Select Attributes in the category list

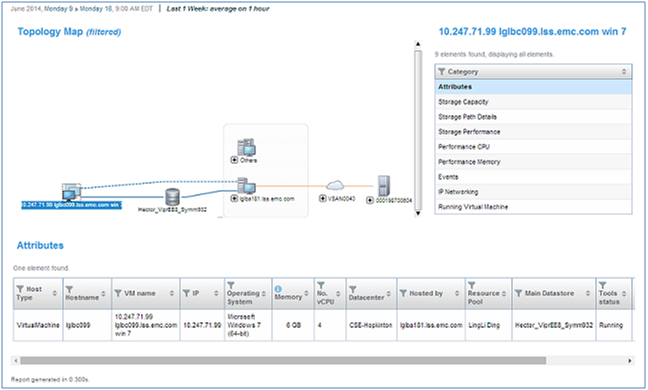point(533,87)
